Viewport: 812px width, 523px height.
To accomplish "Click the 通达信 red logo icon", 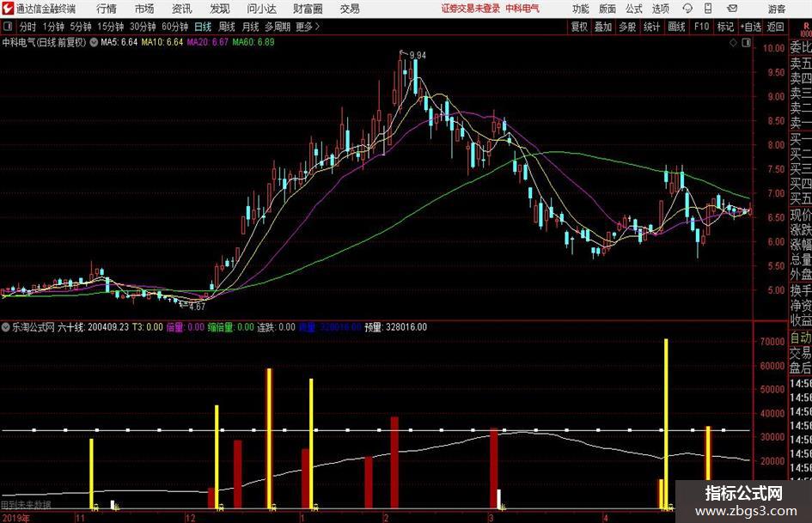I will (9, 9).
